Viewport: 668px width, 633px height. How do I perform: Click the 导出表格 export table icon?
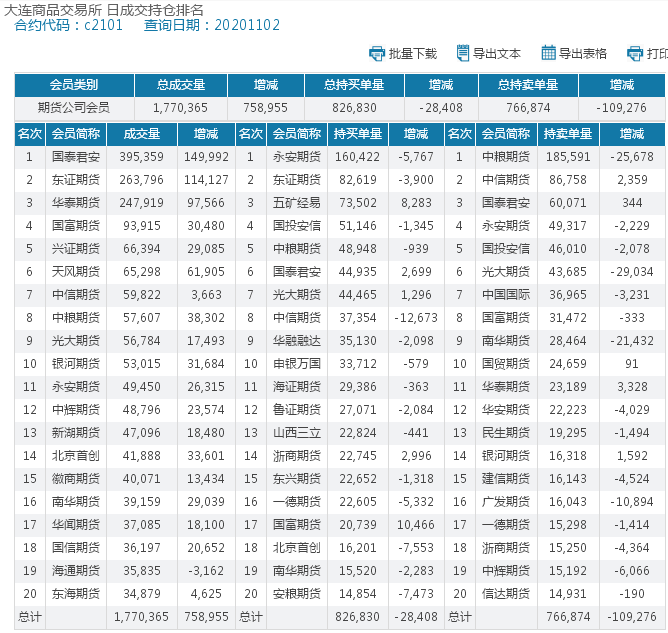[548, 53]
